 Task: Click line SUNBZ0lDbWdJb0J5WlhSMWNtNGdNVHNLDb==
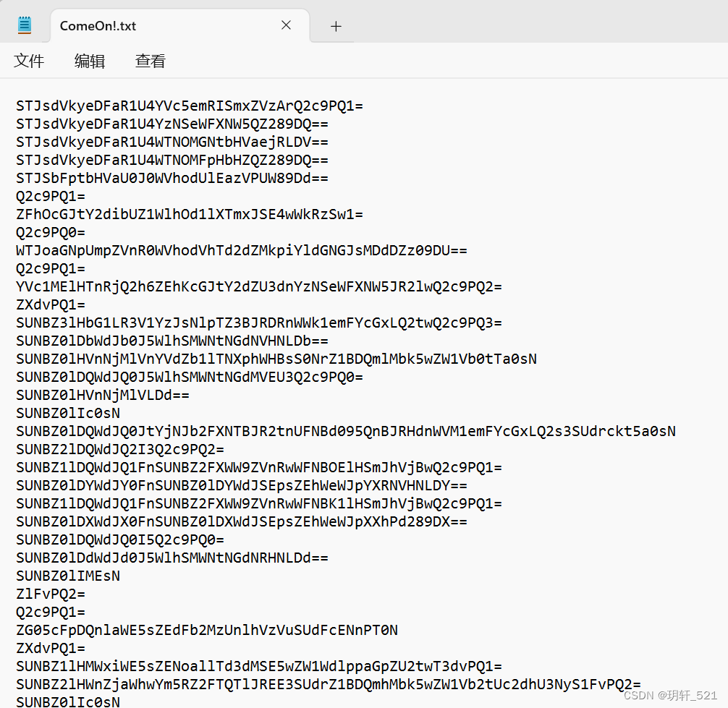172,341
